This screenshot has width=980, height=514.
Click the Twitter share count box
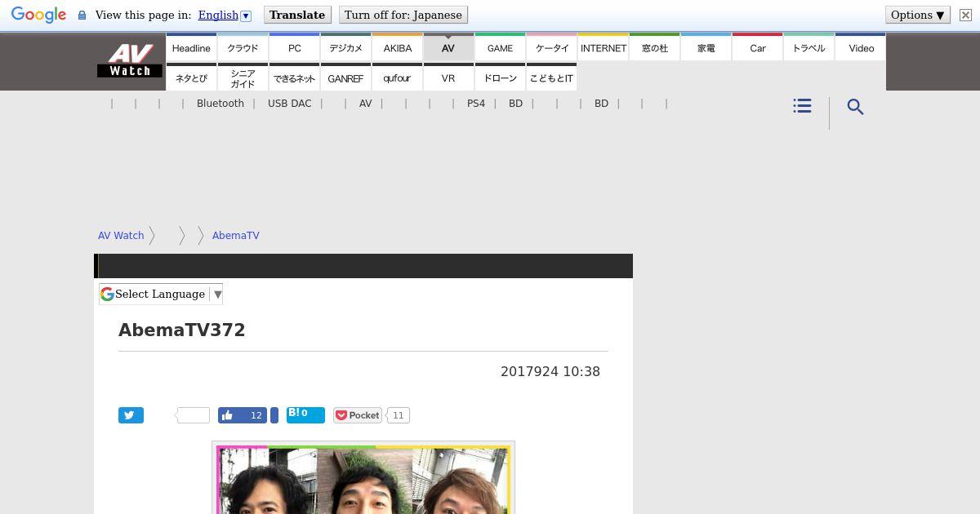pos(194,415)
